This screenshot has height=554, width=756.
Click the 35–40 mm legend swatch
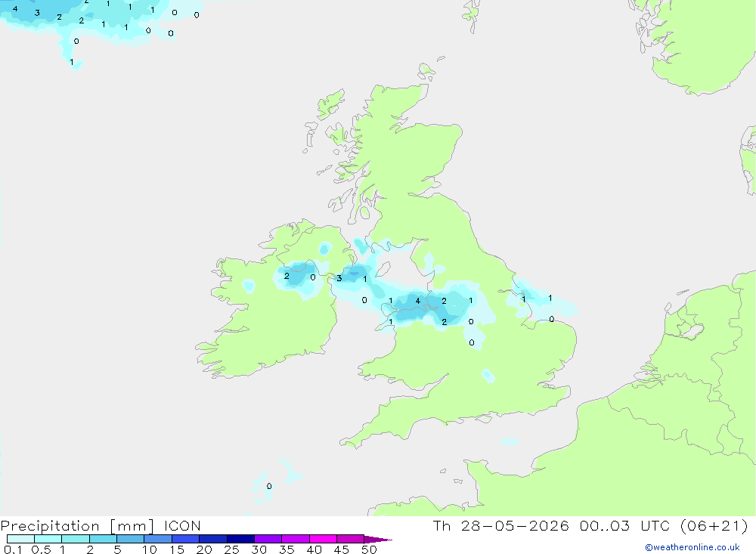(x=295, y=539)
